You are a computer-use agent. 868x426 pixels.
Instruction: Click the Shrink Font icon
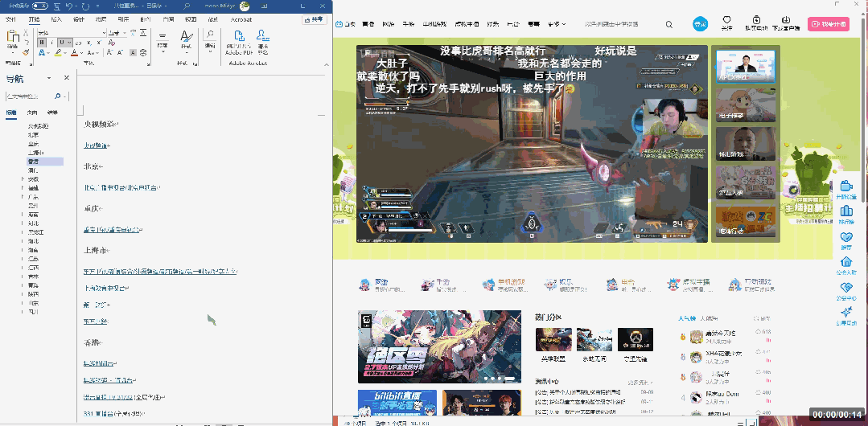(120, 52)
